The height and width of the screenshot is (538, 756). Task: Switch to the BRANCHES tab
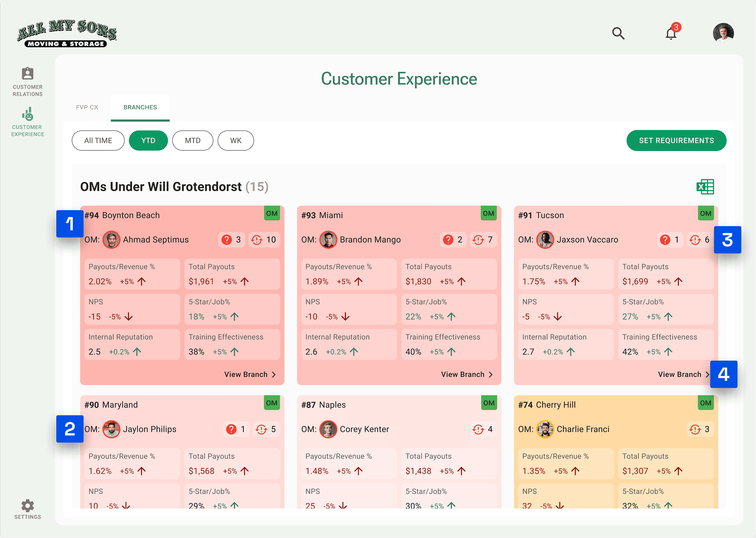click(140, 107)
